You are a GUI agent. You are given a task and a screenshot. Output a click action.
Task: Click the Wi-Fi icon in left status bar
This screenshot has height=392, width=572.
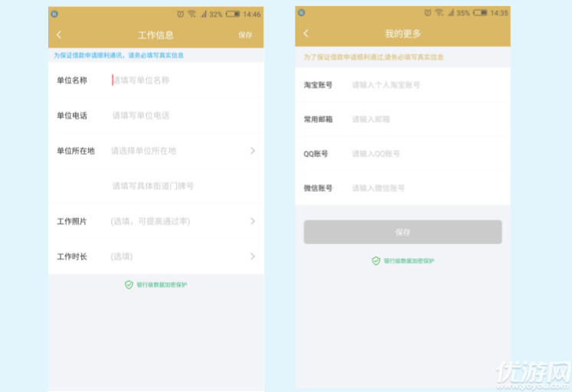[x=191, y=15]
